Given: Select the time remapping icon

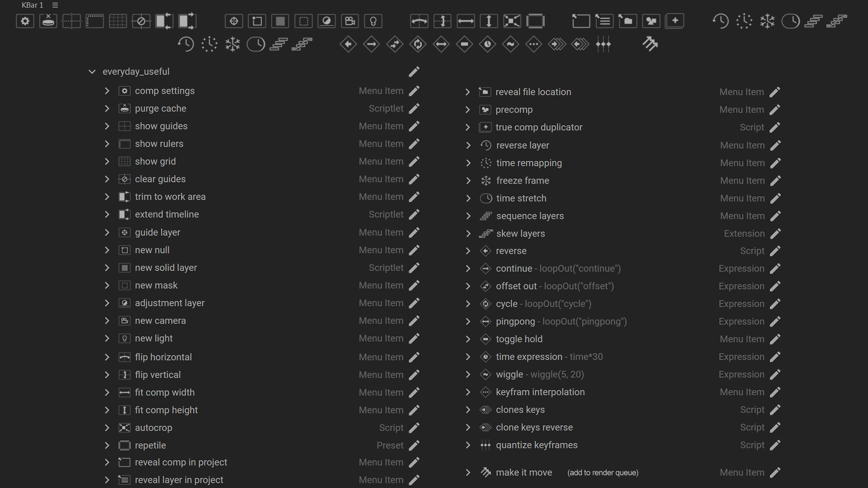Looking at the screenshot, I should 486,163.
